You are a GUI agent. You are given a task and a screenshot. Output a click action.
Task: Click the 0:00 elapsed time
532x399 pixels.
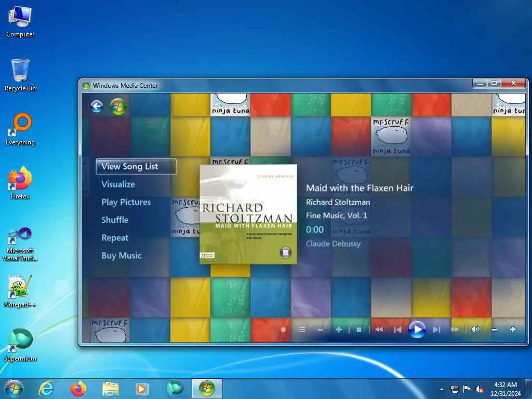click(314, 230)
